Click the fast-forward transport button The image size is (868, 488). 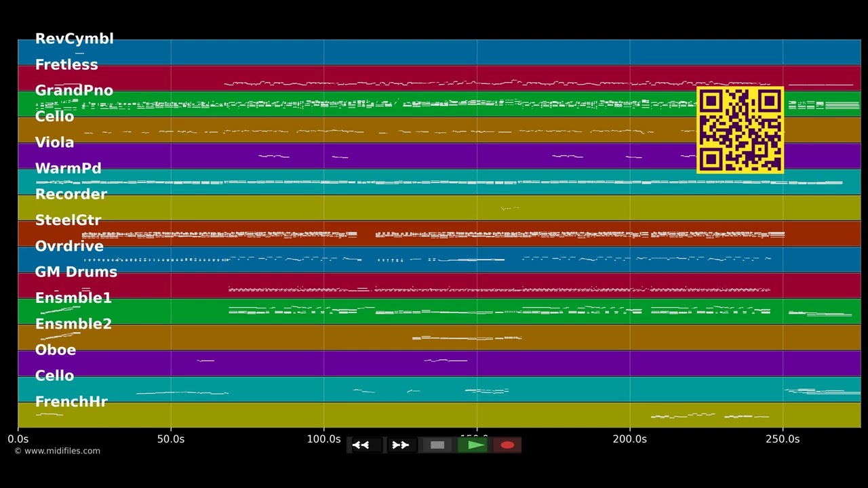[x=401, y=445]
